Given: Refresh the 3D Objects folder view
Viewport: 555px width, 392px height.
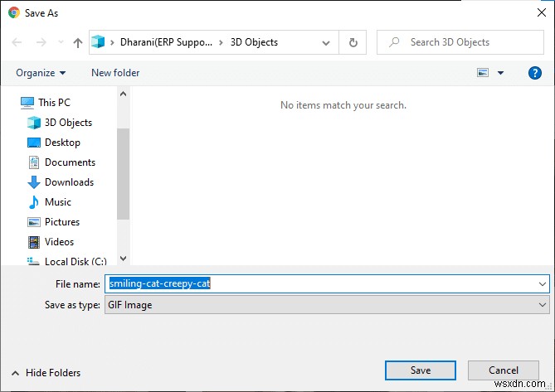Looking at the screenshot, I should tap(353, 42).
